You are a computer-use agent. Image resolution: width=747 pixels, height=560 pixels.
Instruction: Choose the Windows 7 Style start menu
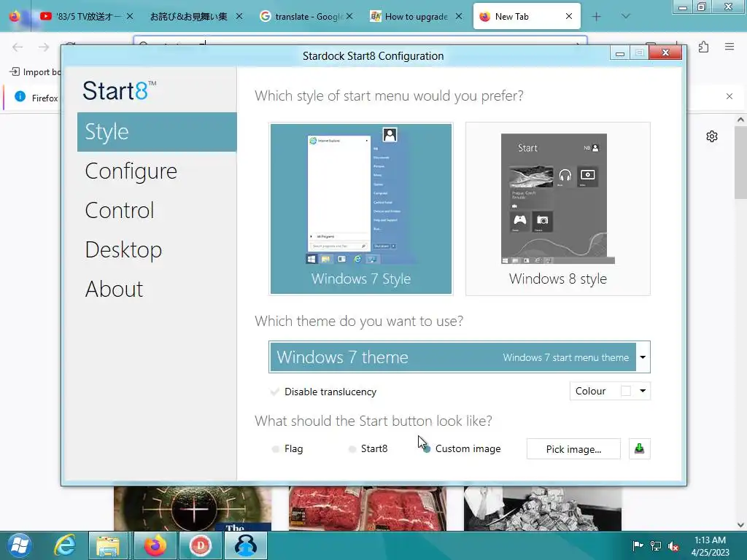click(x=361, y=209)
